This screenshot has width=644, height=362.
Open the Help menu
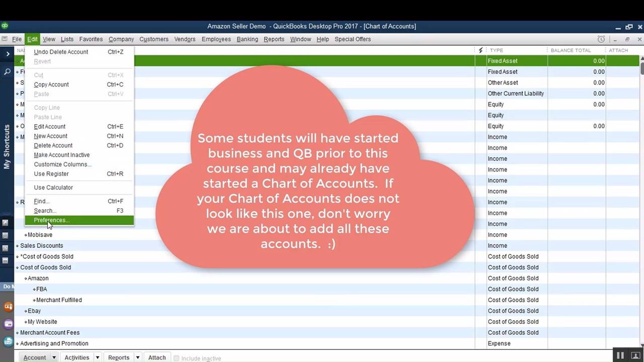tap(323, 39)
